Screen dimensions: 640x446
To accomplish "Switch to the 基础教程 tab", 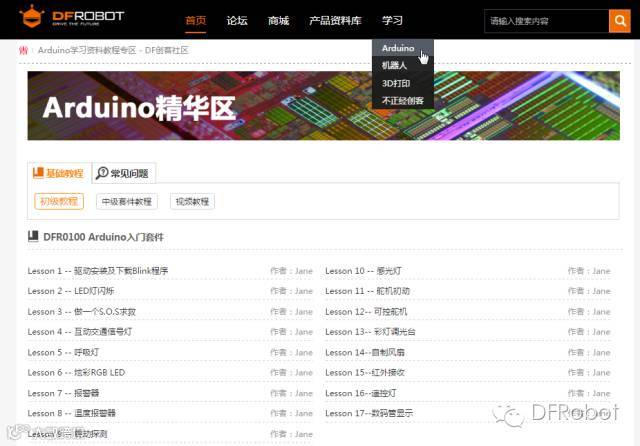I will click(x=59, y=173).
